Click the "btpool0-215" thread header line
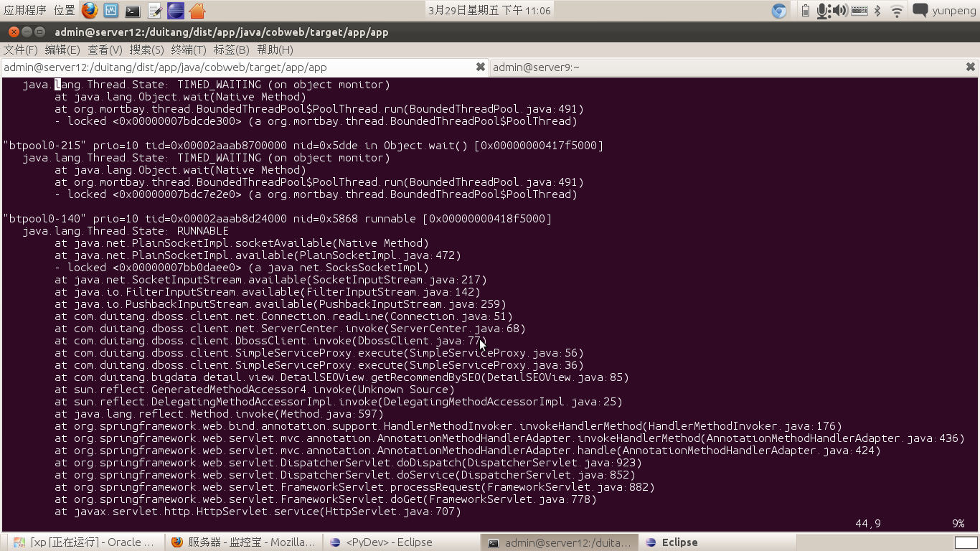Viewport: 980px width, 551px height. pos(303,146)
